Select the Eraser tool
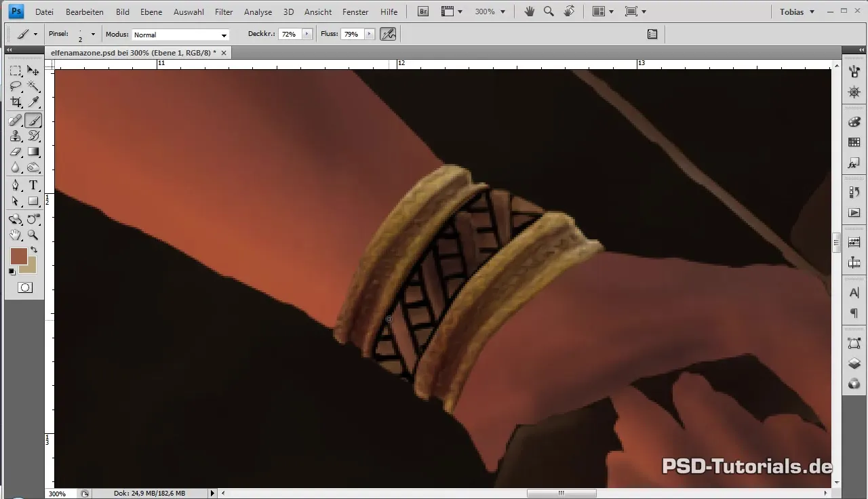Image resolution: width=868 pixels, height=499 pixels. coord(16,152)
